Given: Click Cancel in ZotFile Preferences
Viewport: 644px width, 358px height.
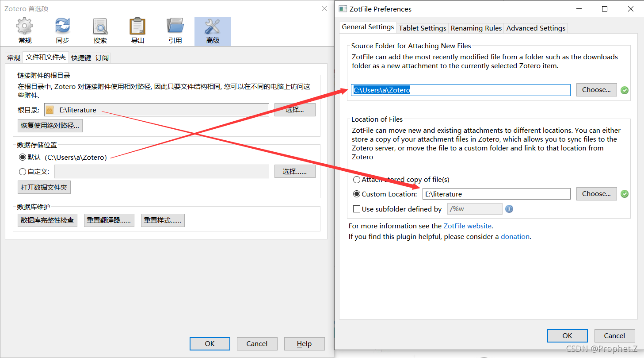Looking at the screenshot, I should (614, 336).
